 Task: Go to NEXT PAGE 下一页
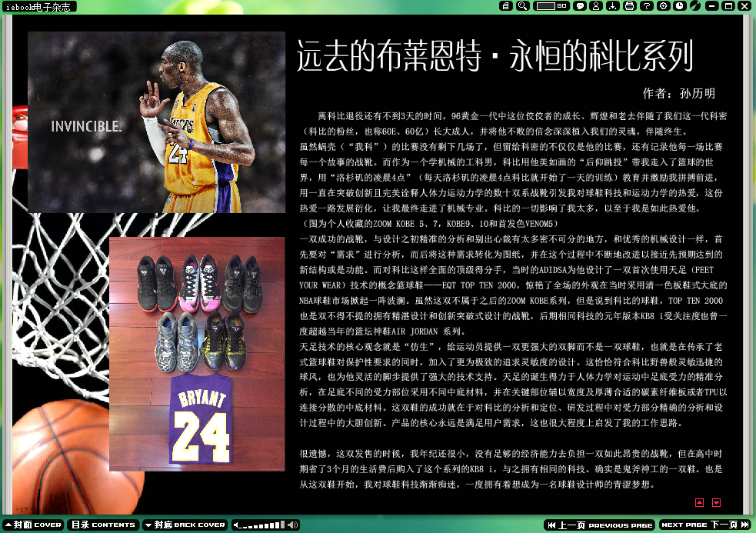tap(705, 525)
